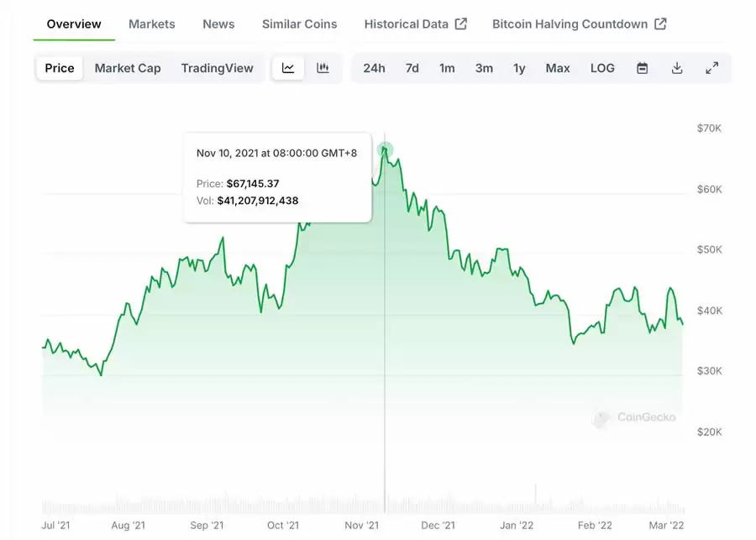Image resolution: width=756 pixels, height=540 pixels.
Task: Click the download chart data icon
Action: click(677, 68)
